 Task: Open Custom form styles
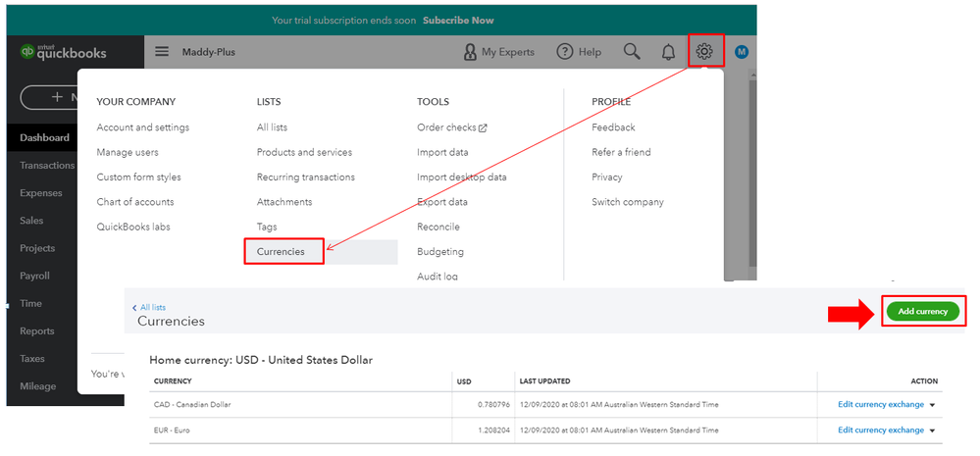pyautogui.click(x=138, y=177)
